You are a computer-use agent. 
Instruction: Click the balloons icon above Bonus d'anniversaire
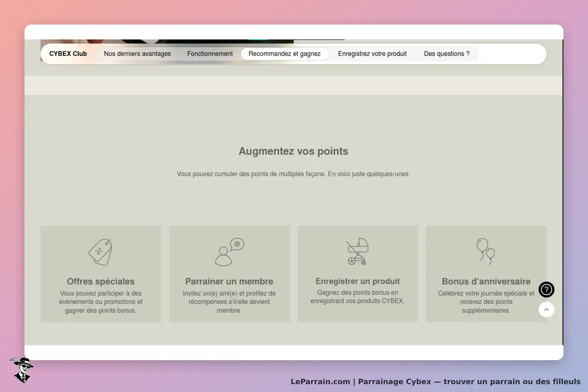(486, 252)
